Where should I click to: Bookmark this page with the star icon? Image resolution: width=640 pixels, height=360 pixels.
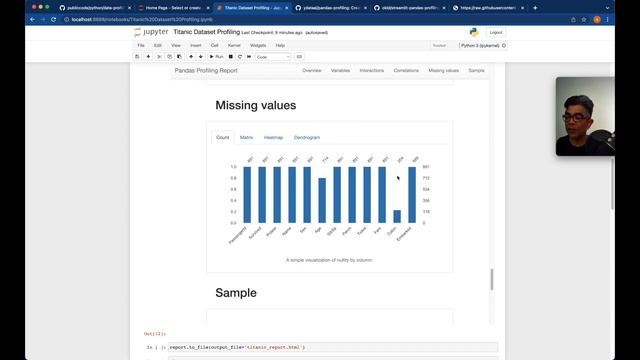(584, 19)
